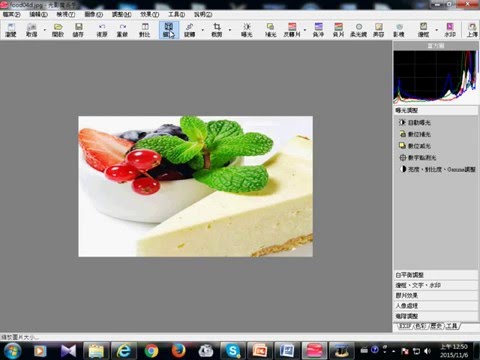Open the 編輯 (Edit) menu
The height and width of the screenshot is (360, 480).
tap(39, 15)
